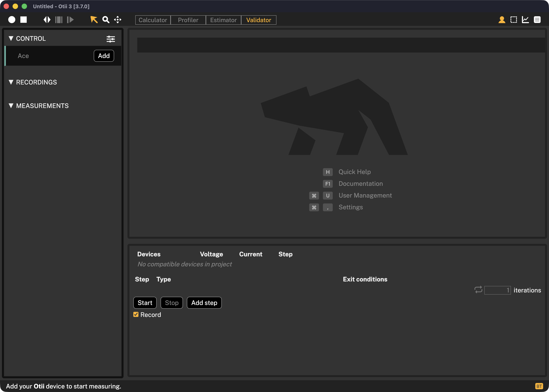Click the H key Quick Help shortcut icon
Image resolution: width=549 pixels, height=392 pixels.
[x=328, y=172]
